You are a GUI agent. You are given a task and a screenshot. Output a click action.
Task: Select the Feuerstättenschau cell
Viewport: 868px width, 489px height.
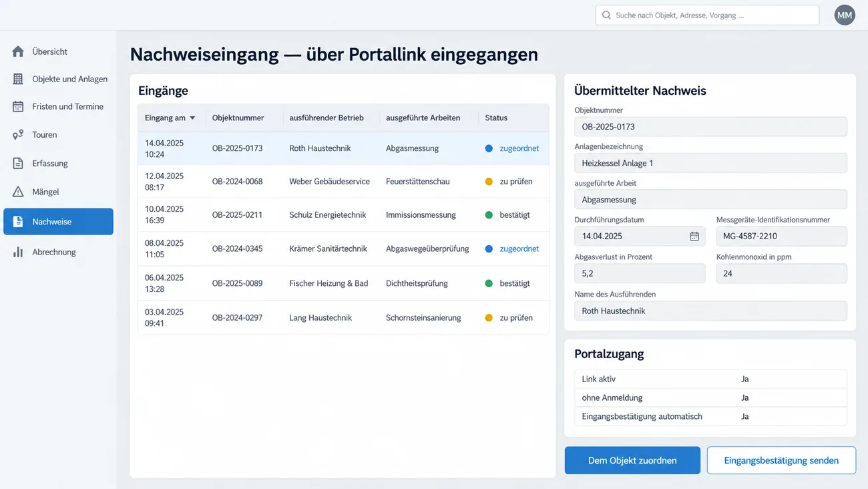pos(418,182)
